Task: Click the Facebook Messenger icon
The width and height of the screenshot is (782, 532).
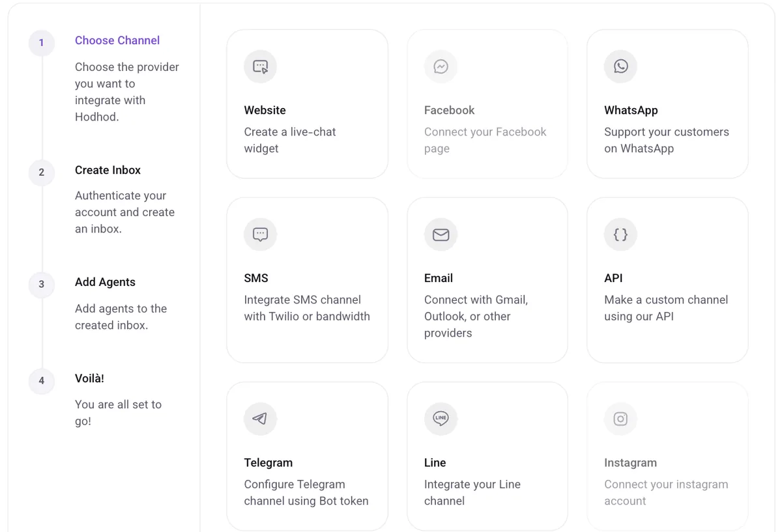Action: [x=441, y=66]
